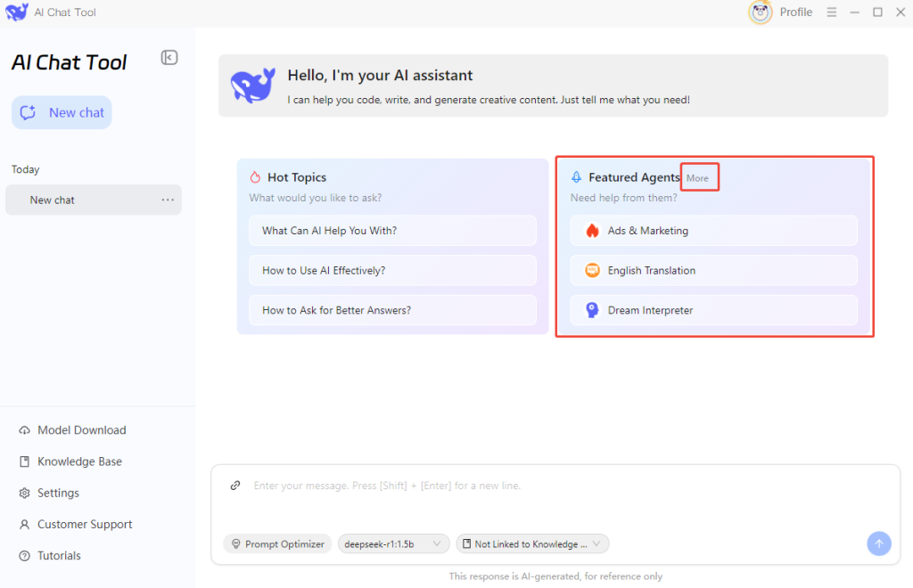Open the deepseek-r1:1.5b model dropdown
The height and width of the screenshot is (588, 913).
tap(393, 543)
